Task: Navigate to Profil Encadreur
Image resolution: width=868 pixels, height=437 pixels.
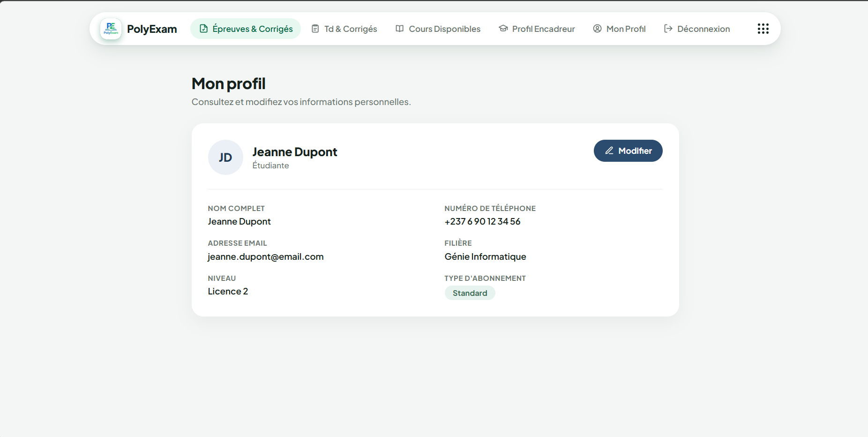Action: tap(537, 29)
